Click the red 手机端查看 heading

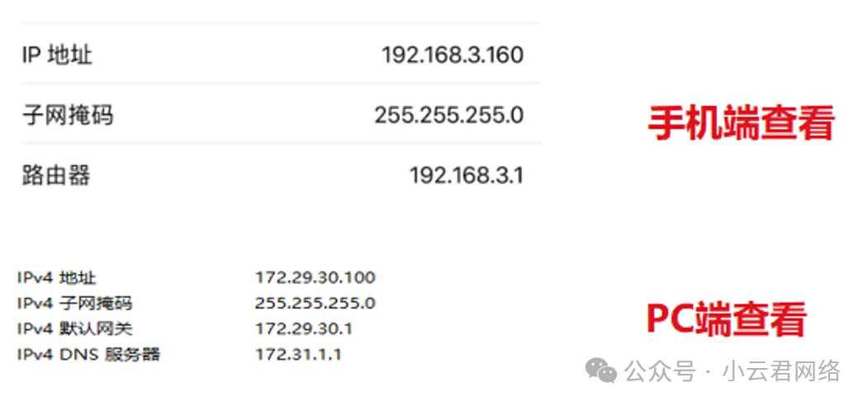point(740,125)
